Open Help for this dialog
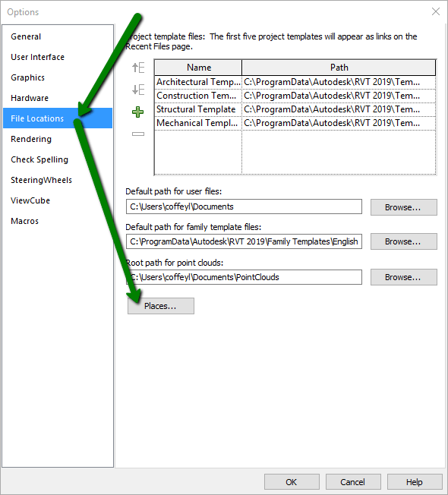Image resolution: width=448 pixels, height=495 pixels. pos(415,482)
